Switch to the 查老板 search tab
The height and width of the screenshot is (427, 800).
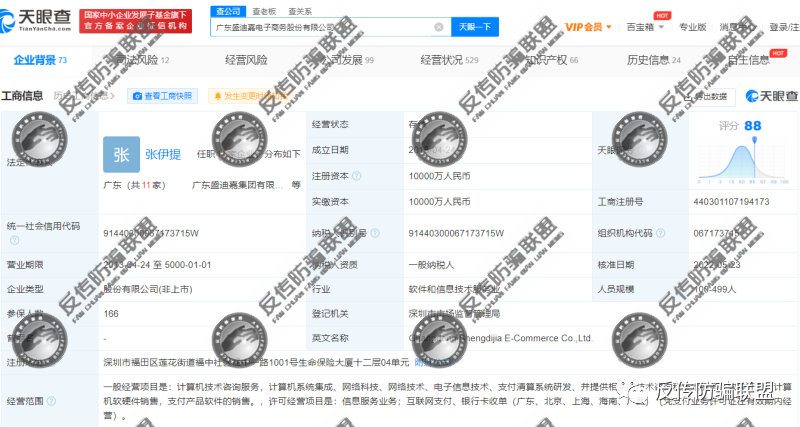pyautogui.click(x=264, y=11)
